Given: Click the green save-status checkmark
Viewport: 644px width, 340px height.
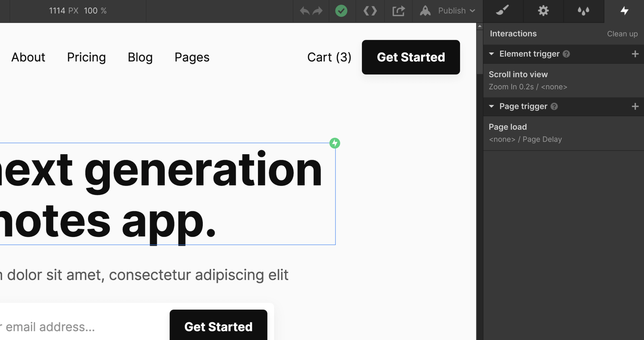Looking at the screenshot, I should pyautogui.click(x=342, y=11).
